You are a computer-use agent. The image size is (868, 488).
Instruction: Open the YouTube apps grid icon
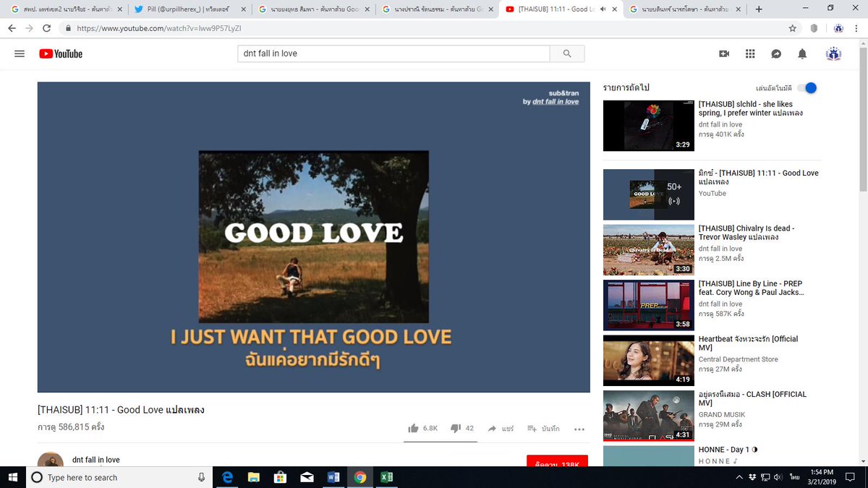750,53
